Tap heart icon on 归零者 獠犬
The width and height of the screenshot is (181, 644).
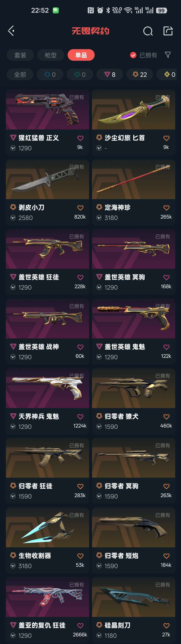166,417
